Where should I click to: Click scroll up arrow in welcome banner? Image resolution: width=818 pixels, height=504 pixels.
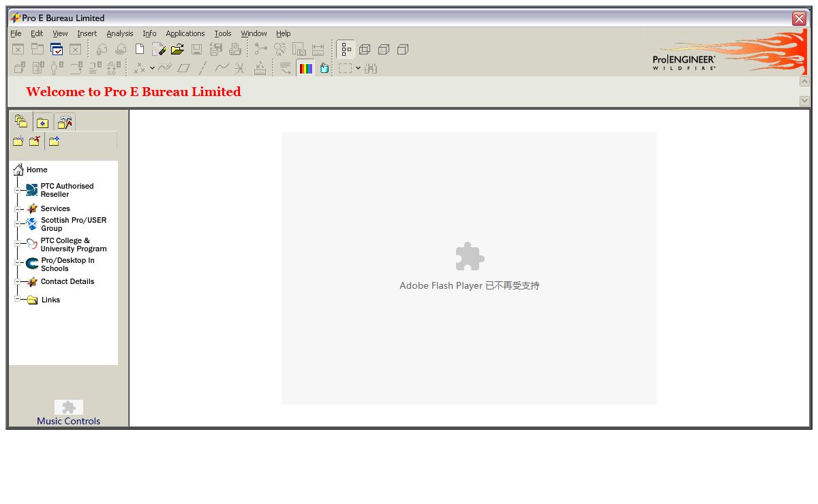(x=804, y=82)
